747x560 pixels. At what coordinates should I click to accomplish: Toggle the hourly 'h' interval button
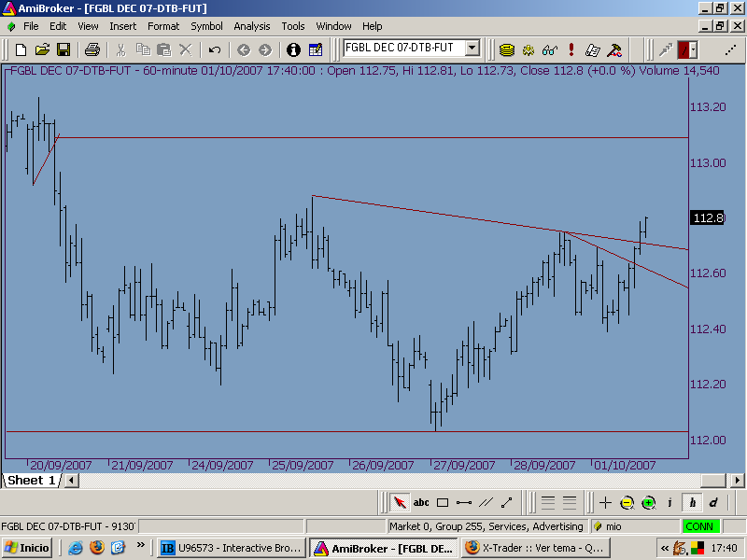(x=692, y=502)
